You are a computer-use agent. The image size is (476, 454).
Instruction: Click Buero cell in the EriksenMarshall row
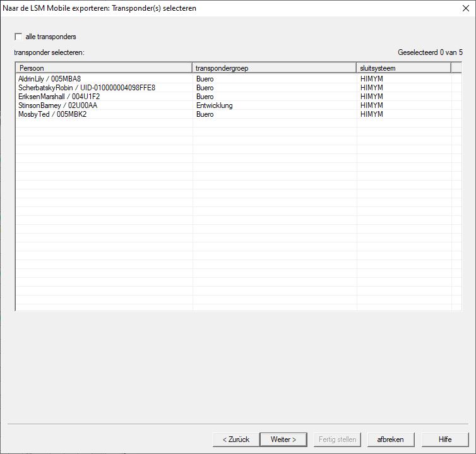205,97
